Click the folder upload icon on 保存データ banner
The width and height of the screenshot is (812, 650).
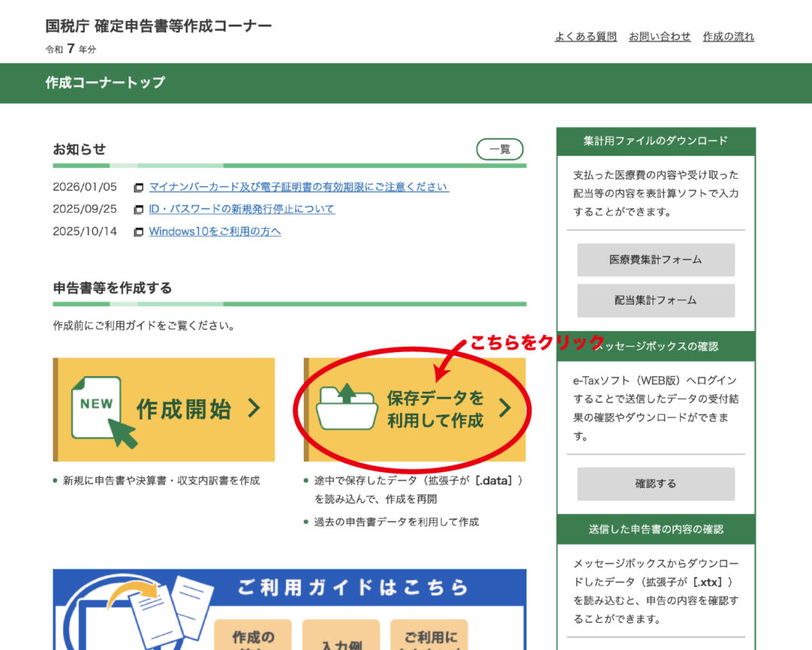347,407
